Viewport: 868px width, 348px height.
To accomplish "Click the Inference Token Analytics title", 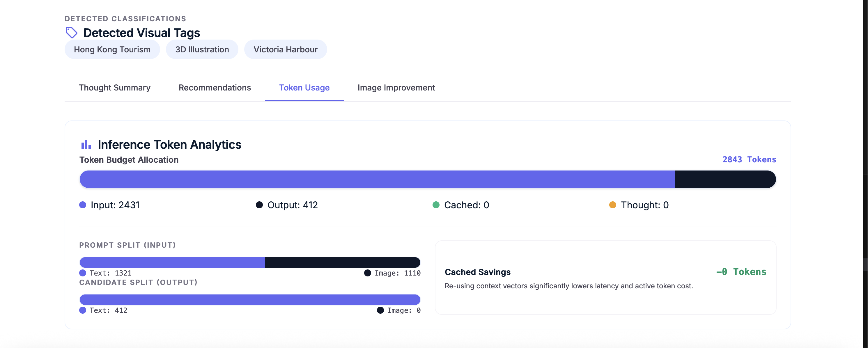I will pos(169,145).
